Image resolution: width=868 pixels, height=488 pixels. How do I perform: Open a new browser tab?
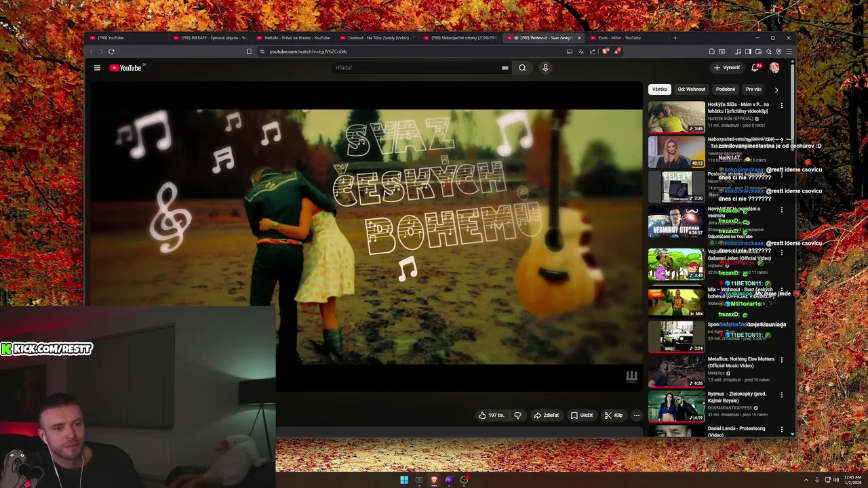[x=675, y=38]
